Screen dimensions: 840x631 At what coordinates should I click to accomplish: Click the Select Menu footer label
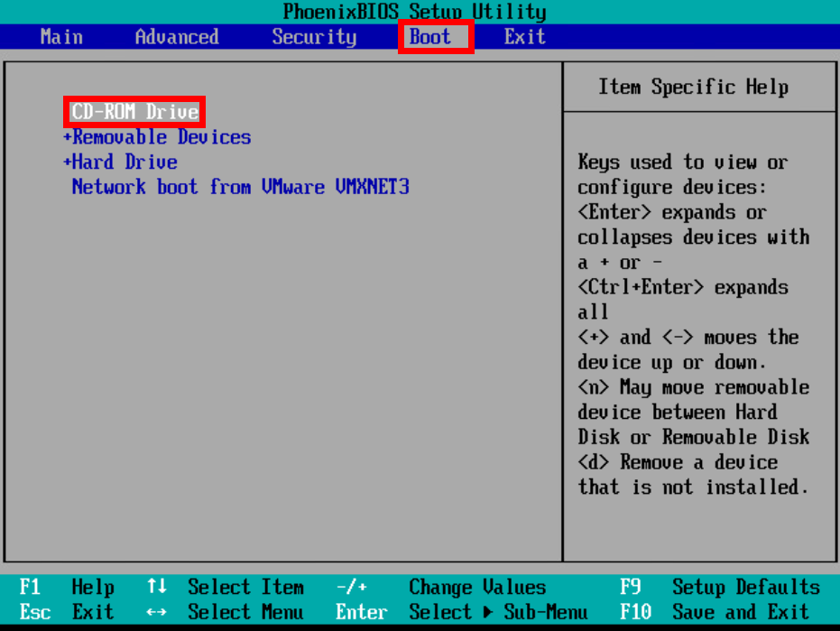[246, 612]
